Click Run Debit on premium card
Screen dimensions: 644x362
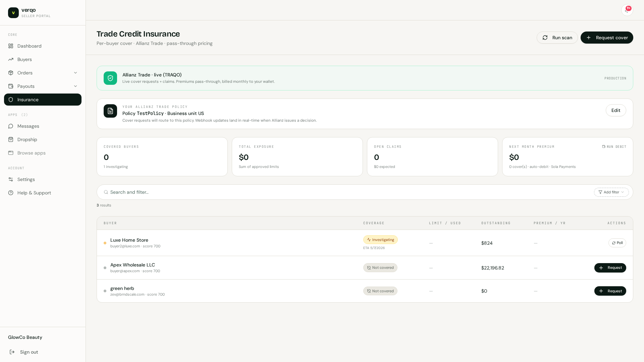point(614,146)
